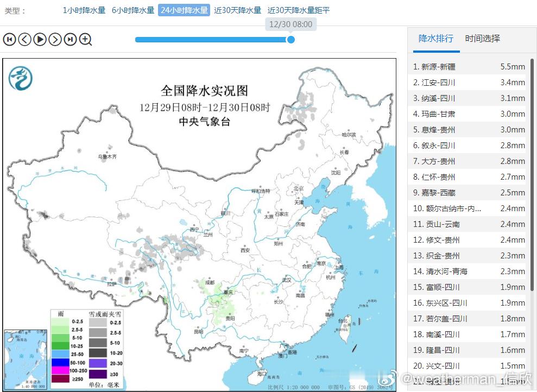Click 昆明 city label on map
The width and height of the screenshot is (537, 392).
(199, 332)
